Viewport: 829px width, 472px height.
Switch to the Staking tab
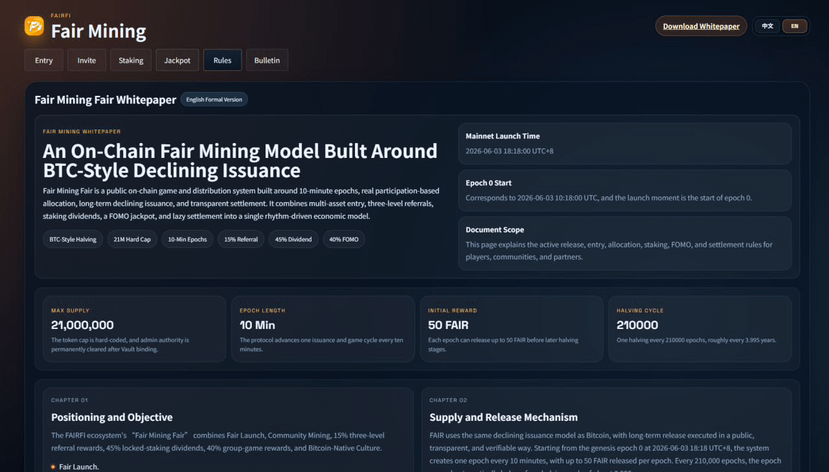131,60
